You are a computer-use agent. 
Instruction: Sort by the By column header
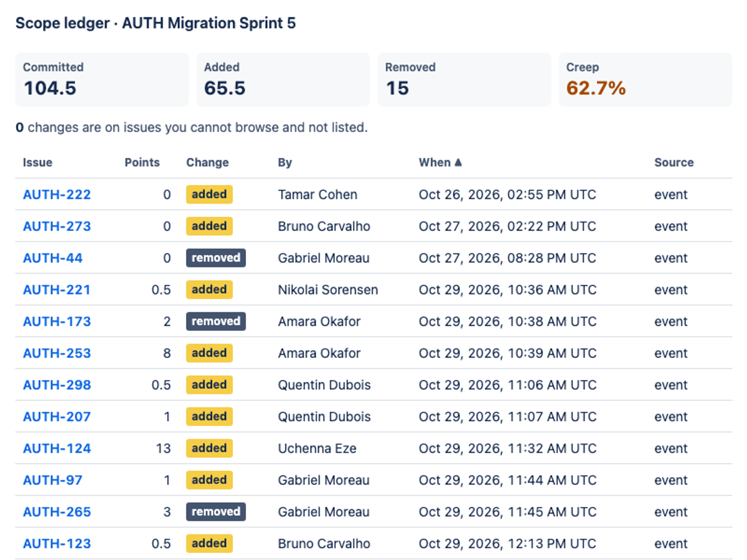[285, 162]
